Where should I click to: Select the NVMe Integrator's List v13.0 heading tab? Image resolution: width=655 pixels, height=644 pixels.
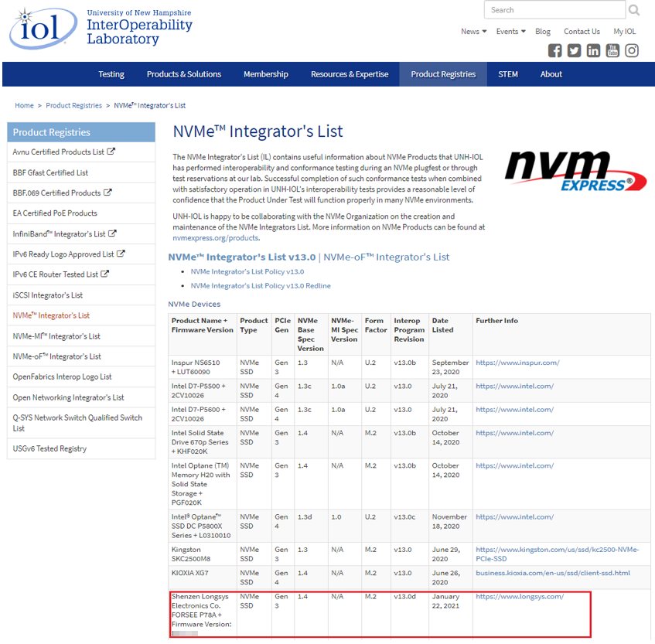click(x=242, y=257)
